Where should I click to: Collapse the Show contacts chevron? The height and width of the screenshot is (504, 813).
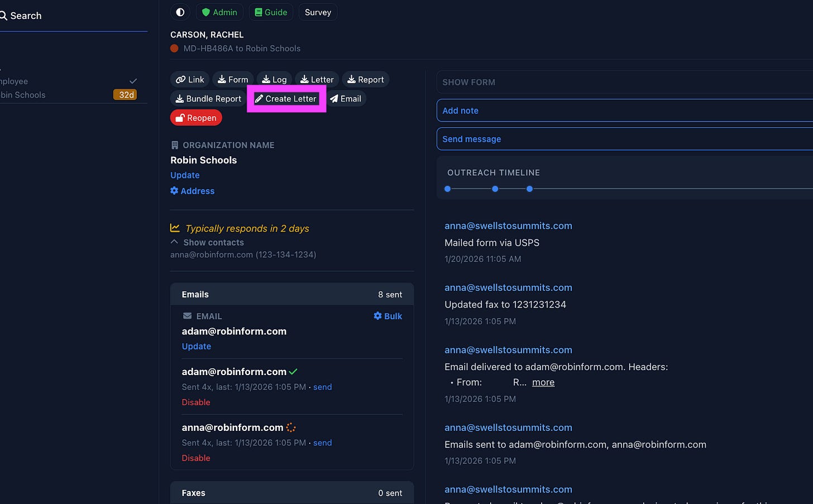pos(174,242)
